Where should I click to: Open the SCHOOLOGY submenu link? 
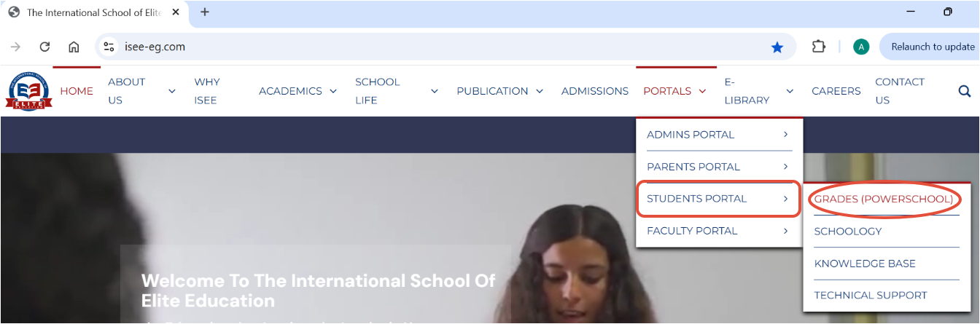[x=848, y=232]
